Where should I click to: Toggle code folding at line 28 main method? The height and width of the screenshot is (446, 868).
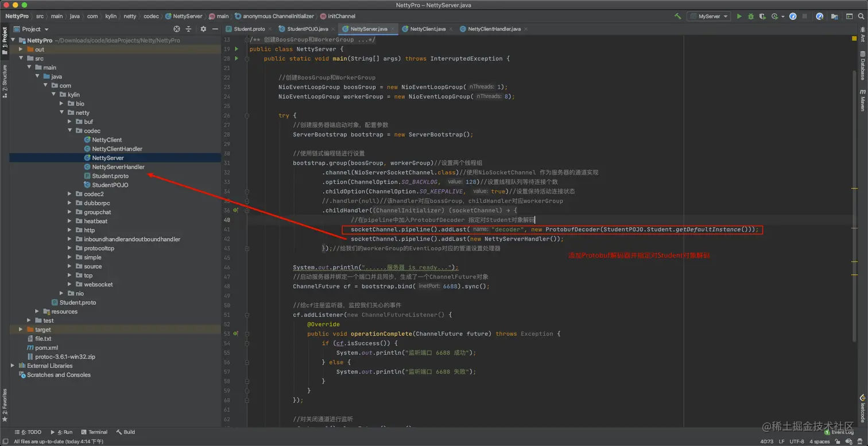click(247, 59)
